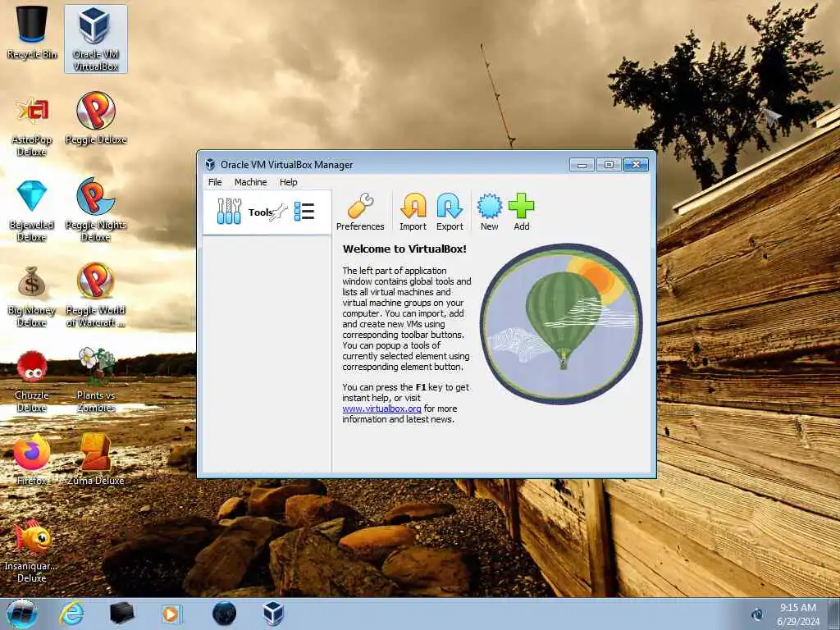Open Preferences from the VirtualBox toolbar
The width and height of the screenshot is (840, 630).
tap(360, 212)
